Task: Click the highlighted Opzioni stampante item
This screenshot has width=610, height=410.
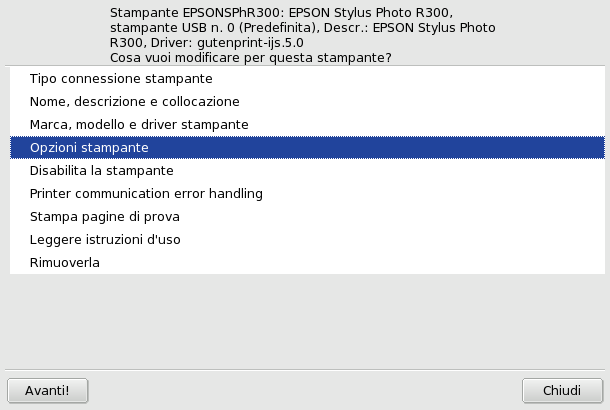Action: pyautogui.click(x=90, y=147)
